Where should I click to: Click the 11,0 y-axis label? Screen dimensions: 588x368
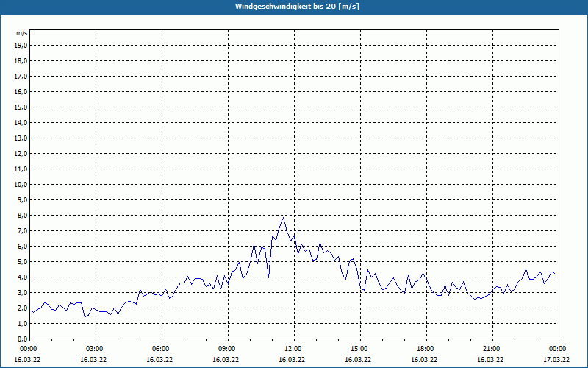click(21, 169)
